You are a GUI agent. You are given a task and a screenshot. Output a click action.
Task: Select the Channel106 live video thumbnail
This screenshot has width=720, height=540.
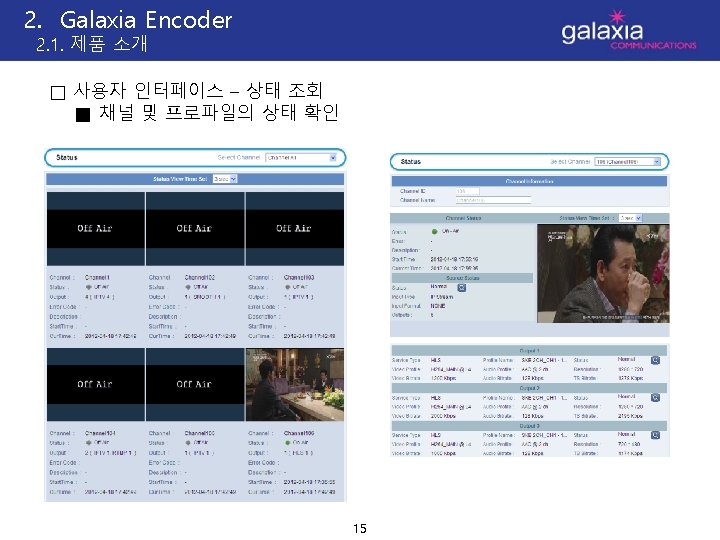pyautogui.click(x=295, y=384)
